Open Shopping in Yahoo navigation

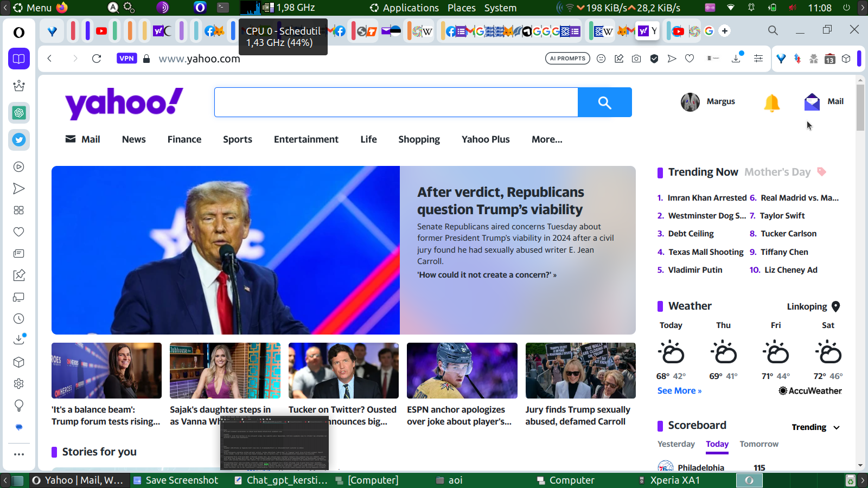coord(419,139)
